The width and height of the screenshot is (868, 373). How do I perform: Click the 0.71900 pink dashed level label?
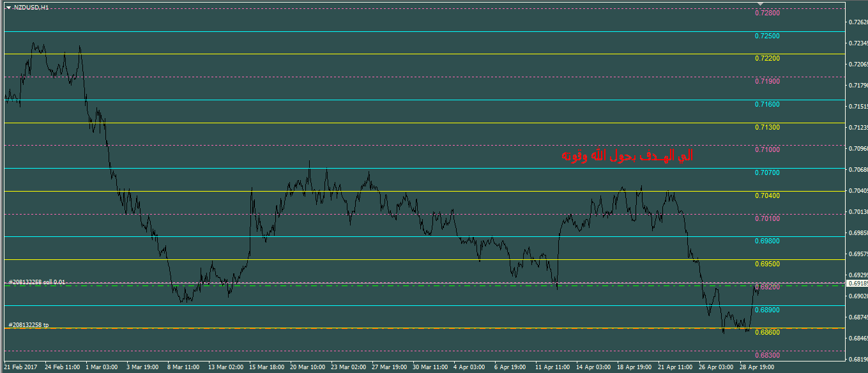(767, 81)
